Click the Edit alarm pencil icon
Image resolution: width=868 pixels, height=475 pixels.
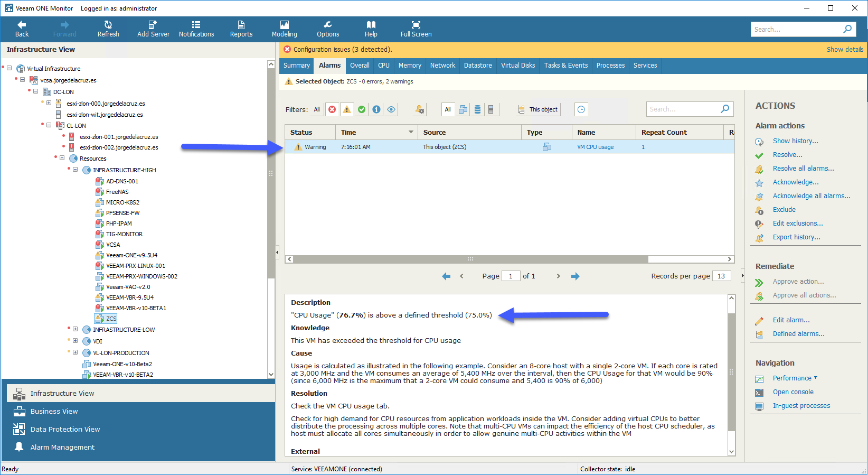pos(759,321)
